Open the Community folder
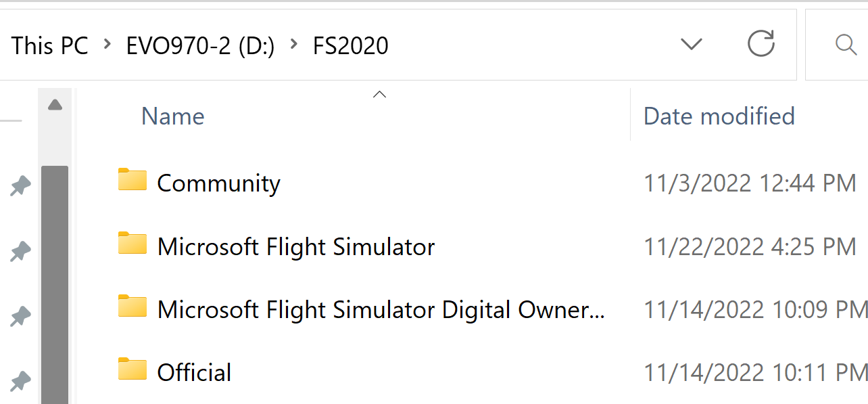This screenshot has width=868, height=404. coord(218,182)
